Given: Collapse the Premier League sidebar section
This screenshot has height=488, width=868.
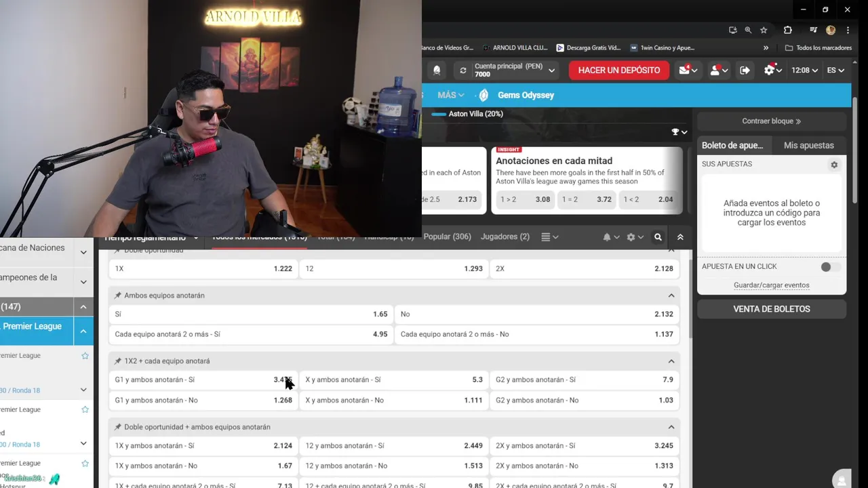Looking at the screenshot, I should click(83, 331).
